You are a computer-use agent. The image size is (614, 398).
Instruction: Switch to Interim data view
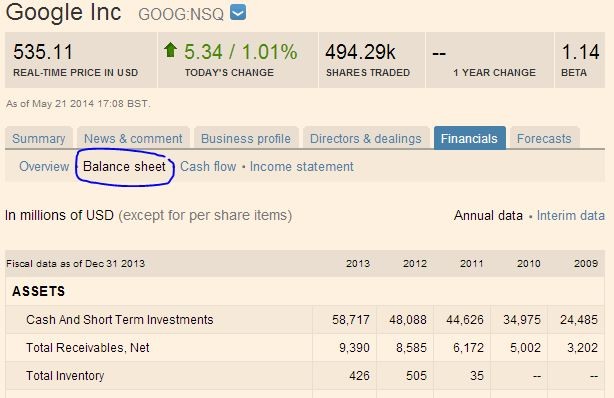pyautogui.click(x=571, y=215)
